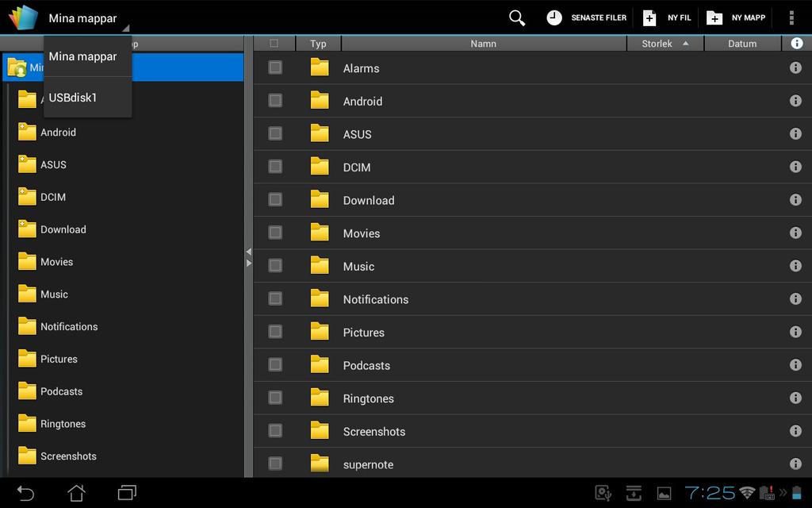Show info for Pictures folder
Viewport: 812px width, 508px height.
tap(795, 332)
